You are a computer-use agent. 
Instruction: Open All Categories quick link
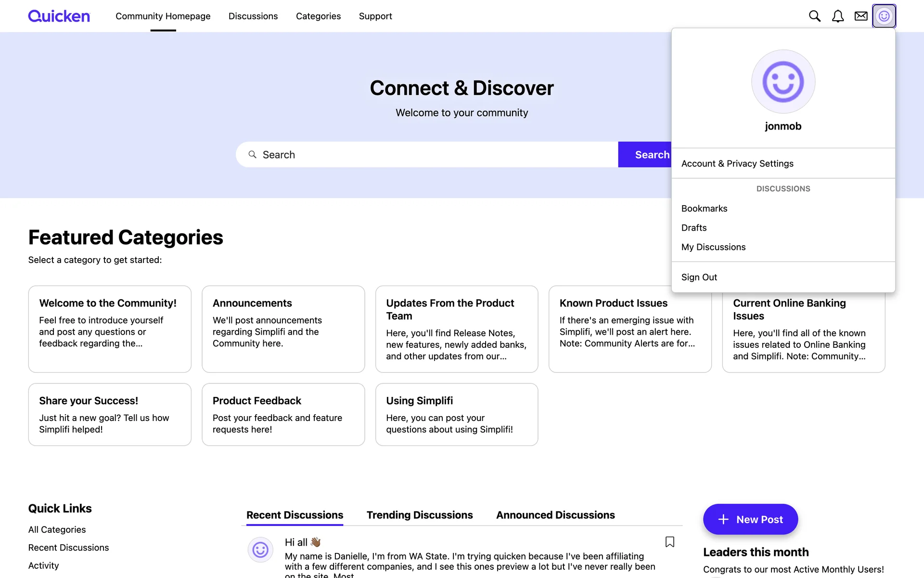coord(57,529)
